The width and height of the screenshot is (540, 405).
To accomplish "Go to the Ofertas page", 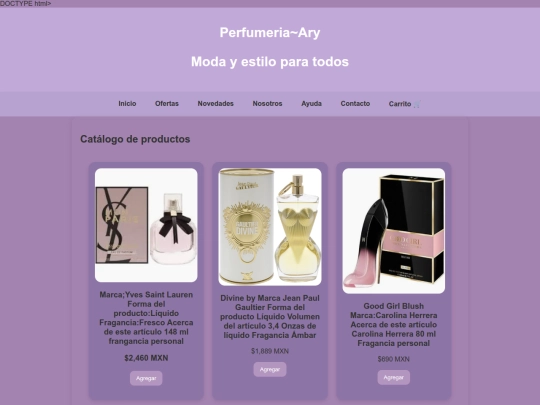I will (x=167, y=104).
